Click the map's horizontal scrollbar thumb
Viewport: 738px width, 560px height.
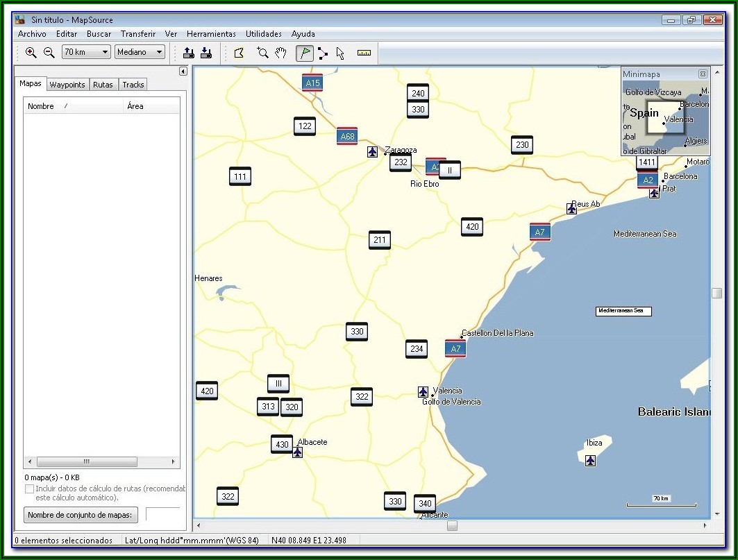click(x=452, y=526)
